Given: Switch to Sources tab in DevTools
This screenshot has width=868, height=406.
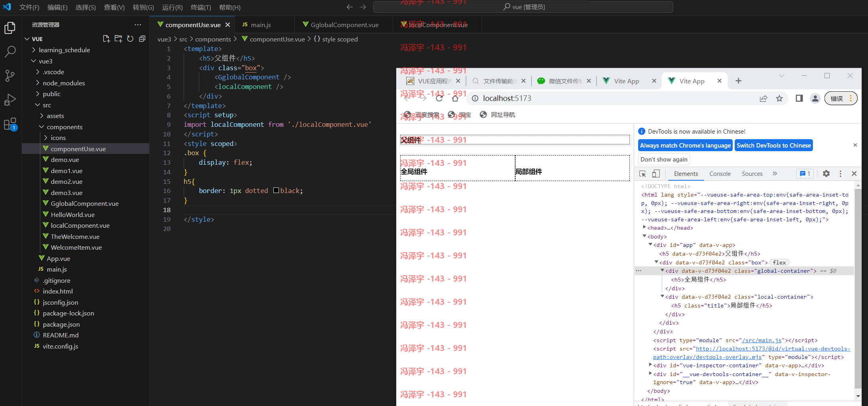Looking at the screenshot, I should coord(752,173).
